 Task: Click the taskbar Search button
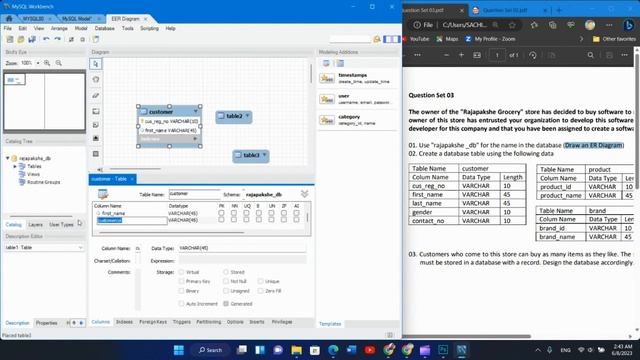coord(211,350)
